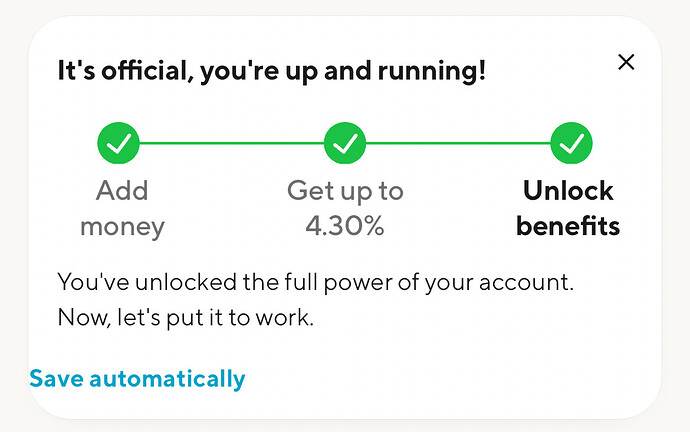Close the onboarding card with the X
Image resolution: width=690 pixels, height=432 pixels.
click(x=626, y=62)
